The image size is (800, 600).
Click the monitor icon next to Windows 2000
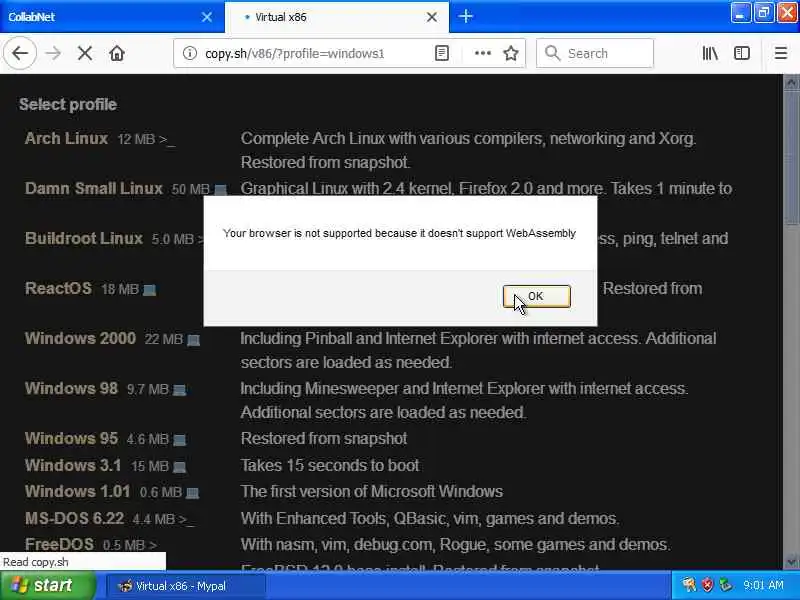193,340
